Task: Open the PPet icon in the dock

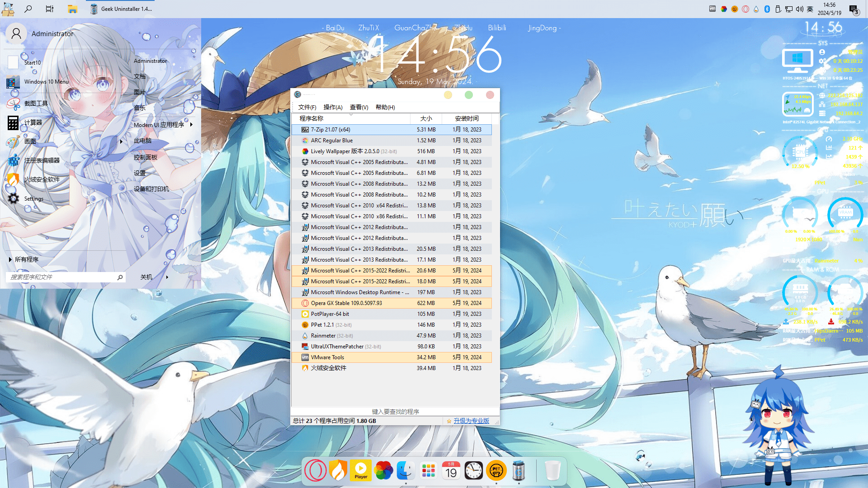Action: 496,470
